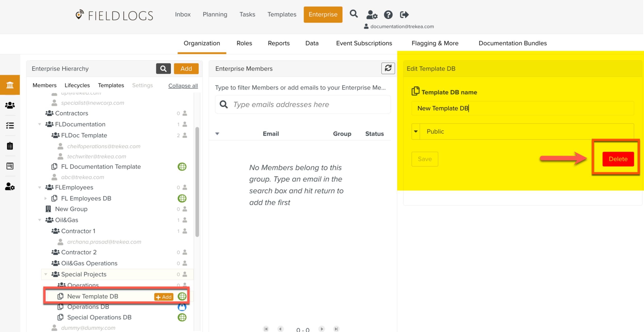This screenshot has height=332, width=644.
Task: Toggle globe icon for Special Operations DB
Action: click(x=182, y=317)
